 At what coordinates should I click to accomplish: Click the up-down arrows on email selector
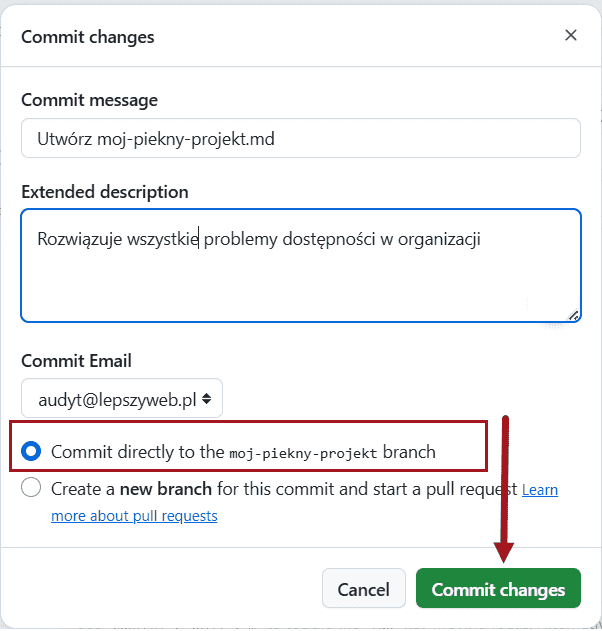pyautogui.click(x=207, y=398)
